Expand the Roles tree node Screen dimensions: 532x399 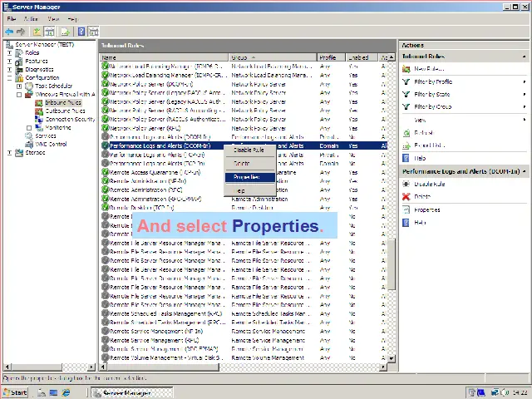pos(9,53)
